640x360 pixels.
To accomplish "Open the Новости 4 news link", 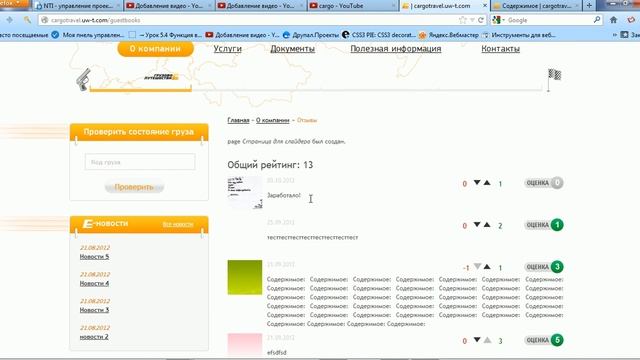I will click(x=94, y=283).
